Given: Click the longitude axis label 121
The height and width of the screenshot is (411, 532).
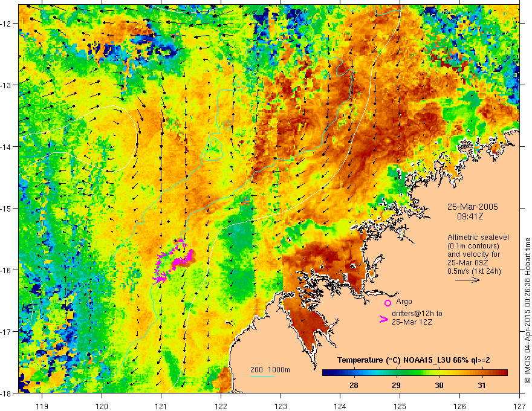Looking at the screenshot, I should pos(161,406).
